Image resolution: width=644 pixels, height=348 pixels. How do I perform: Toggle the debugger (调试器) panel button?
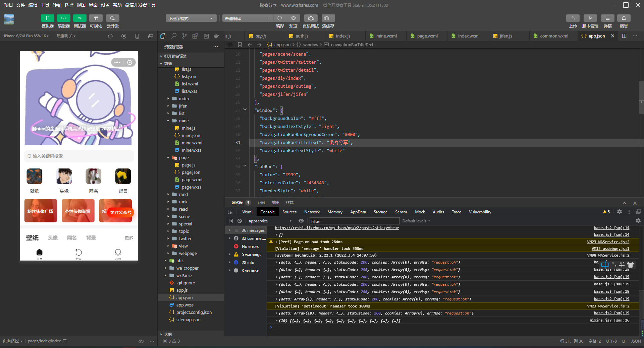[x=79, y=18]
